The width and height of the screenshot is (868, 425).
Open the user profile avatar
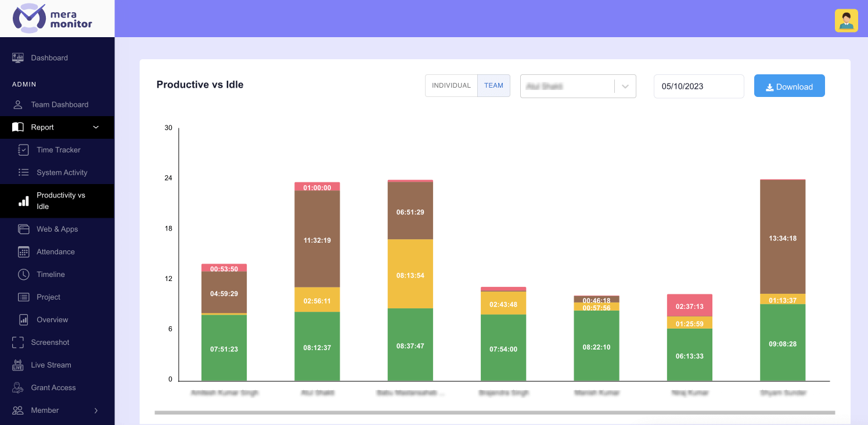(x=846, y=20)
